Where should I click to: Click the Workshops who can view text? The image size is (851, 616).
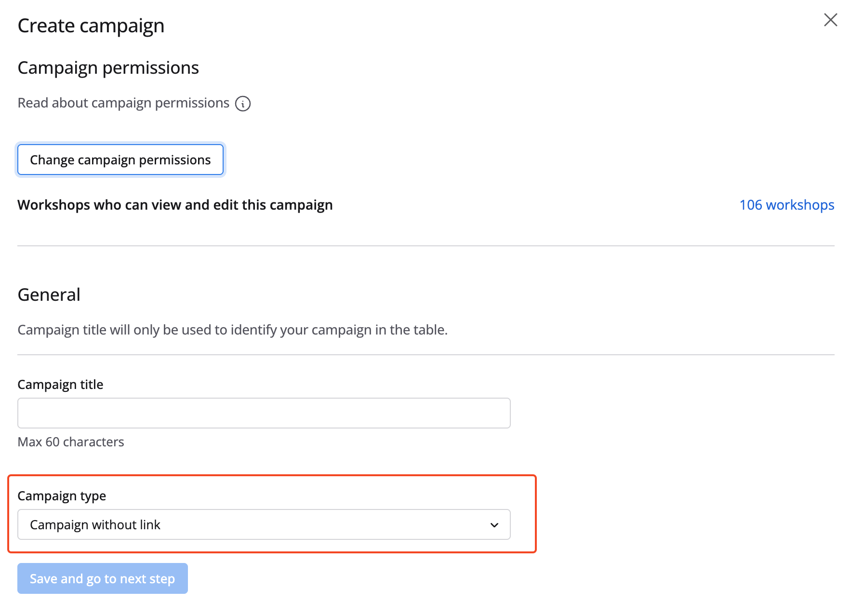tap(175, 205)
